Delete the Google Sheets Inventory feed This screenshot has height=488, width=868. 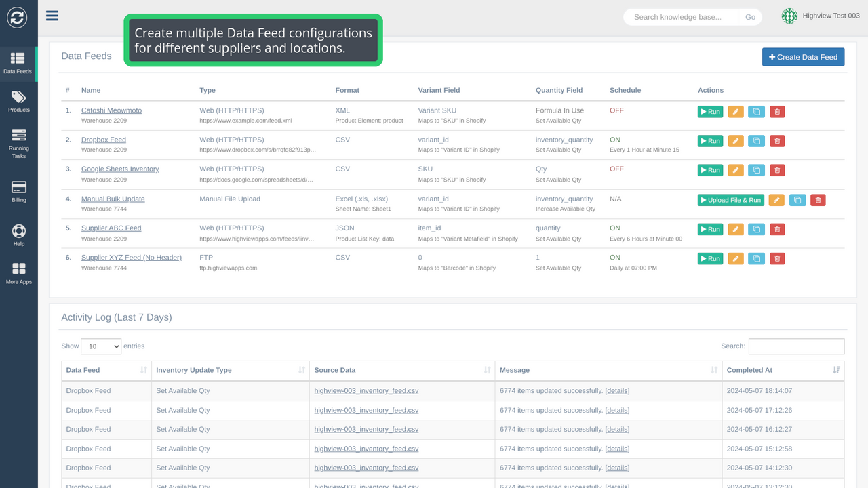[x=776, y=170]
